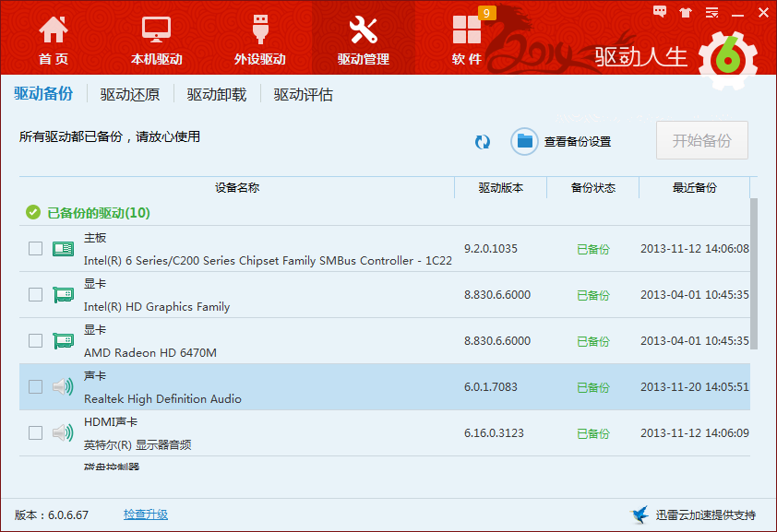Check the AMD Radeon HD 6470M checkbox
The image size is (777, 532).
[x=35, y=340]
